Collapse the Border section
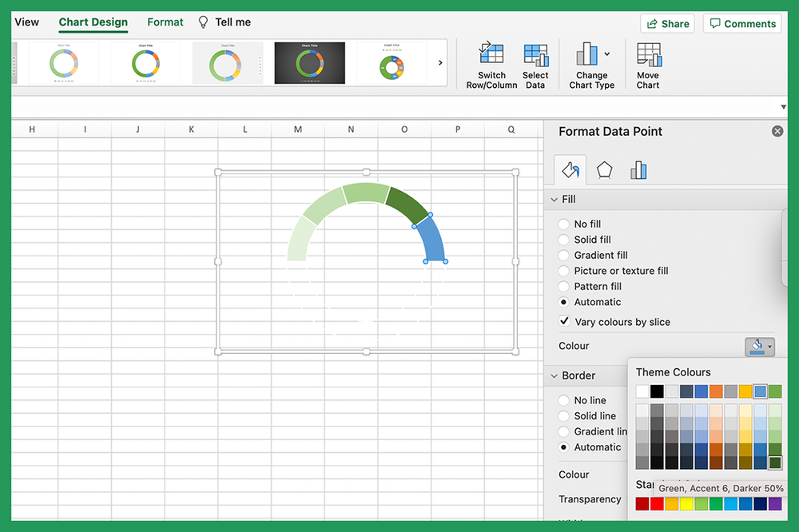Screen dimensions: 799x532 [x=555, y=375]
